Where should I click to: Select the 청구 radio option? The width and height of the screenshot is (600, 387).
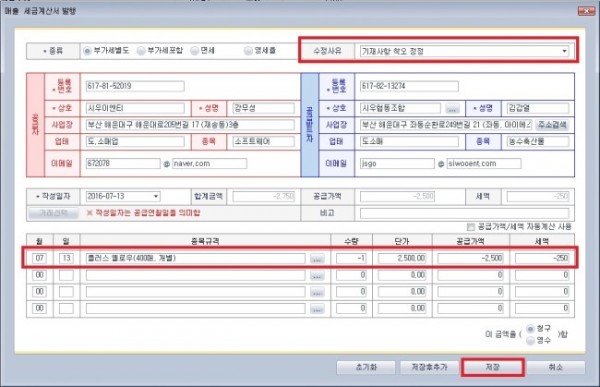pos(530,329)
